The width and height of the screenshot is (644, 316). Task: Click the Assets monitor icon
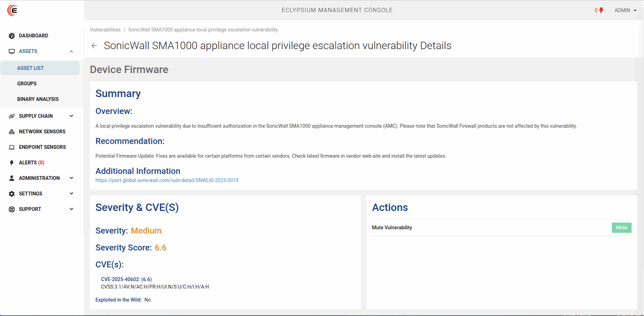(12, 51)
